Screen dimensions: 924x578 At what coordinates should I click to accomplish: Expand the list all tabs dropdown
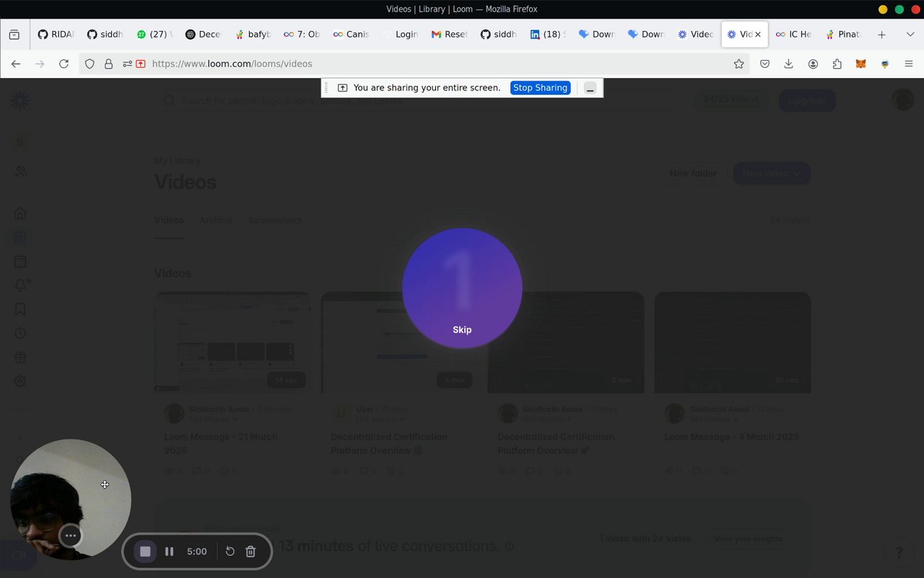pyautogui.click(x=910, y=34)
